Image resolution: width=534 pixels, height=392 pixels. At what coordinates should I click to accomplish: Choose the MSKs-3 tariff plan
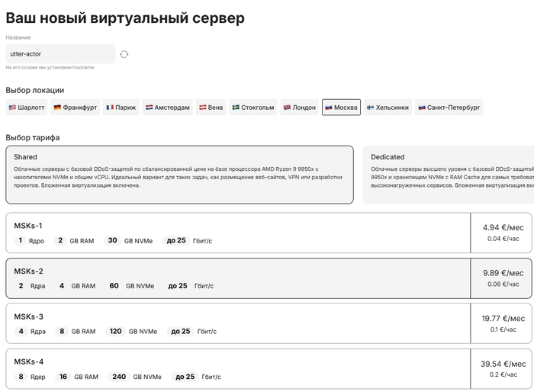(x=238, y=323)
